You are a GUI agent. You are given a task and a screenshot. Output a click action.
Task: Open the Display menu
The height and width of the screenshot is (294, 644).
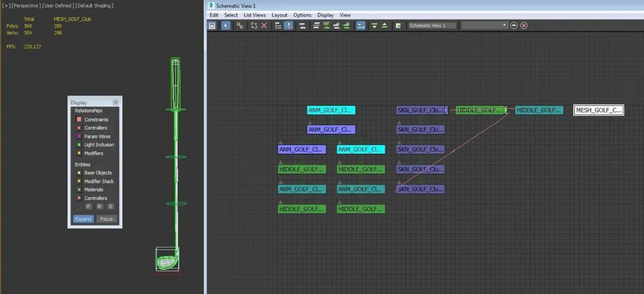pyautogui.click(x=325, y=15)
